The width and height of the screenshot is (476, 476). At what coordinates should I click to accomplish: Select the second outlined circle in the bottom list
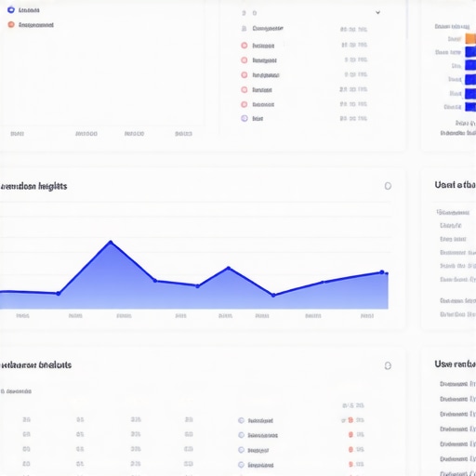(x=241, y=435)
